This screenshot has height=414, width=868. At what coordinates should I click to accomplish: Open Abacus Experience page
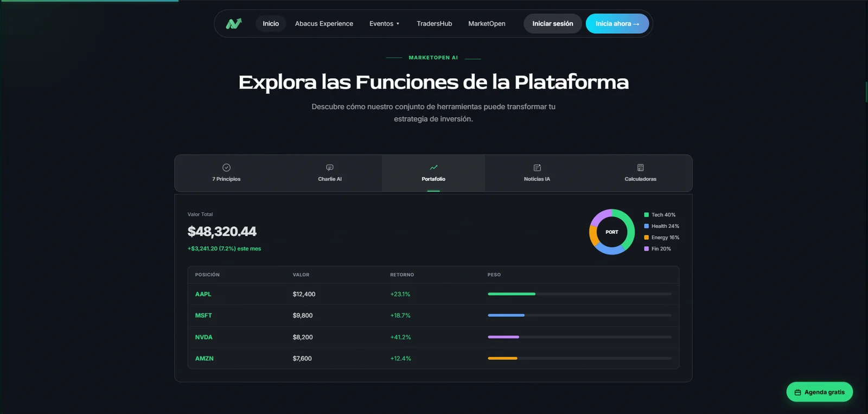[324, 23]
